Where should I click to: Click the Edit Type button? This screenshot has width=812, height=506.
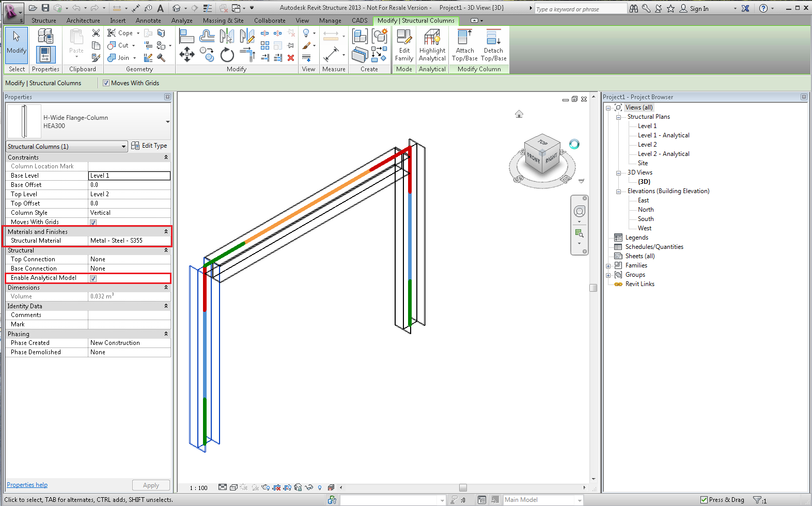(149, 146)
